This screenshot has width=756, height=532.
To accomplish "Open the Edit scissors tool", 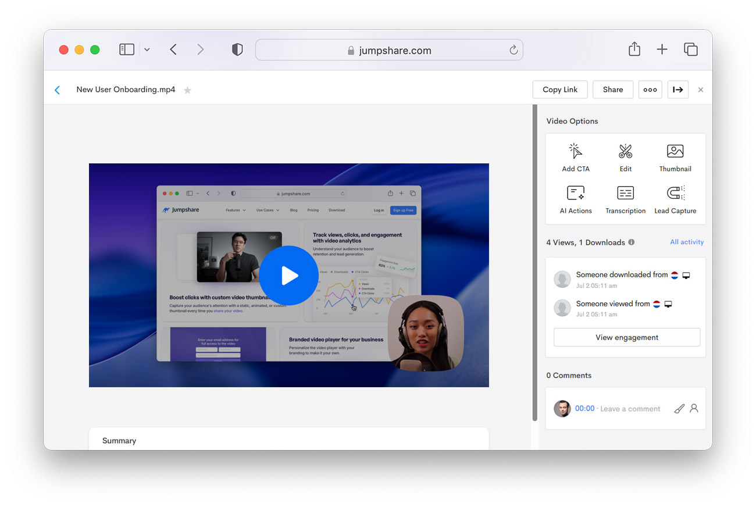I will tap(625, 158).
